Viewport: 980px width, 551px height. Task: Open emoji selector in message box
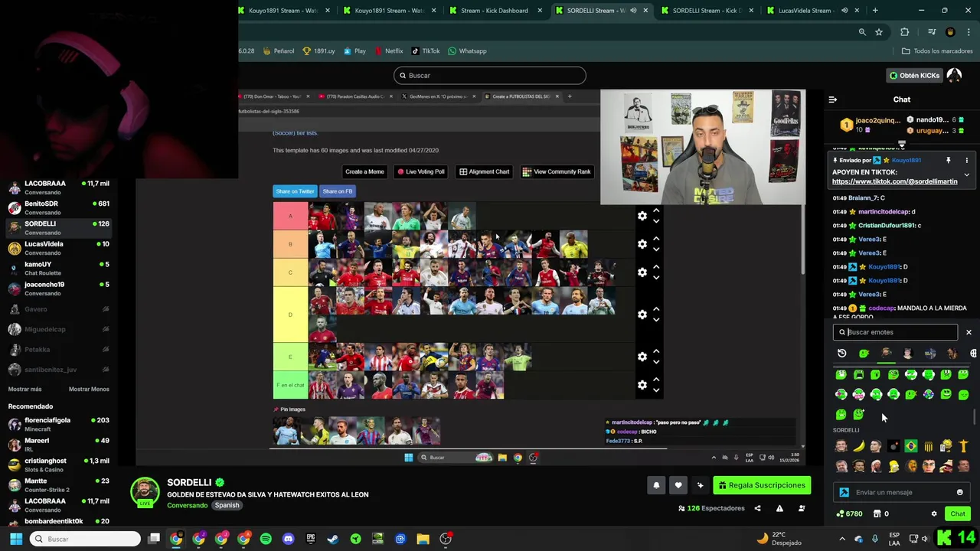(959, 492)
